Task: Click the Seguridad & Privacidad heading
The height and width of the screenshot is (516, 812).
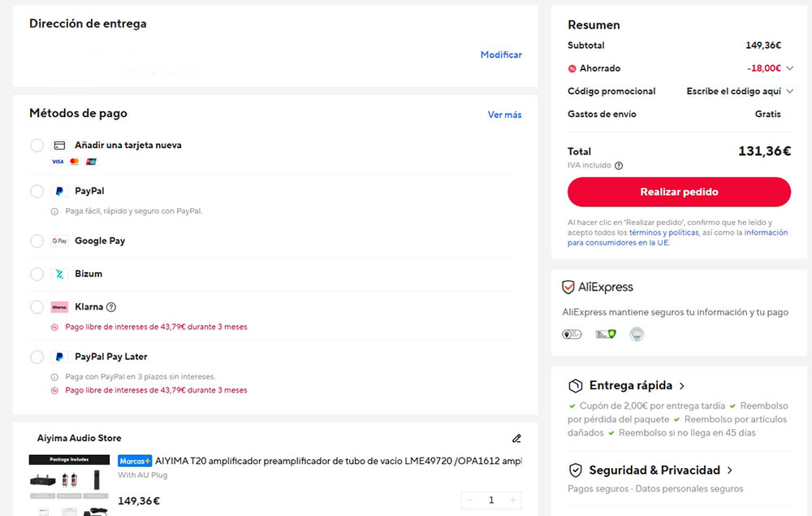Action: (x=654, y=470)
